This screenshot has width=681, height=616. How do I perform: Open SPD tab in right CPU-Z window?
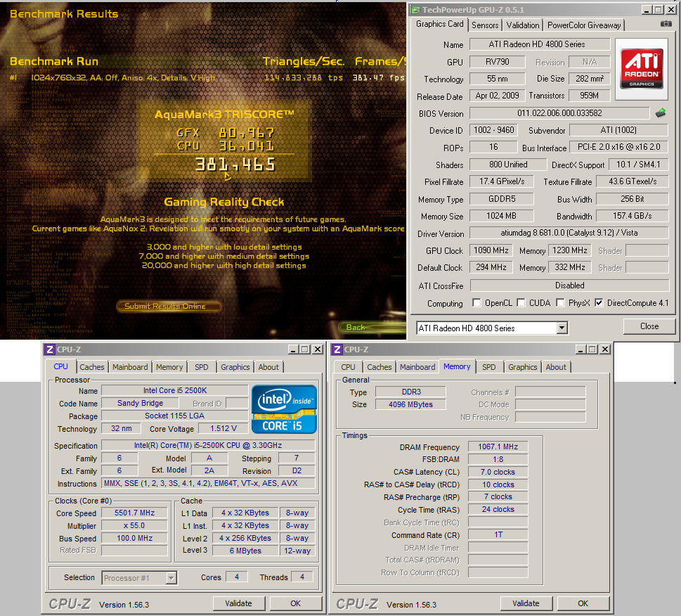tap(489, 367)
